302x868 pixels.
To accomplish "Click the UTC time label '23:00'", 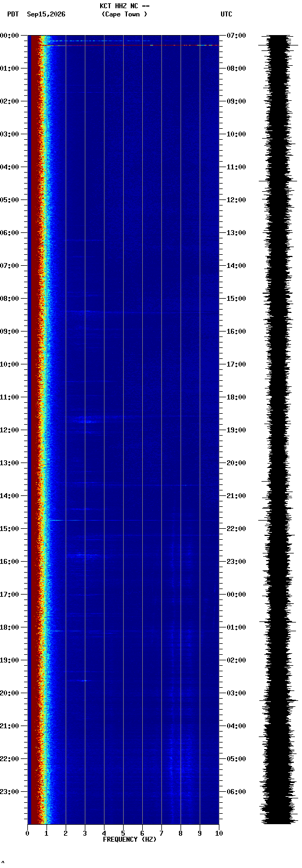I will pyautogui.click(x=236, y=562).
